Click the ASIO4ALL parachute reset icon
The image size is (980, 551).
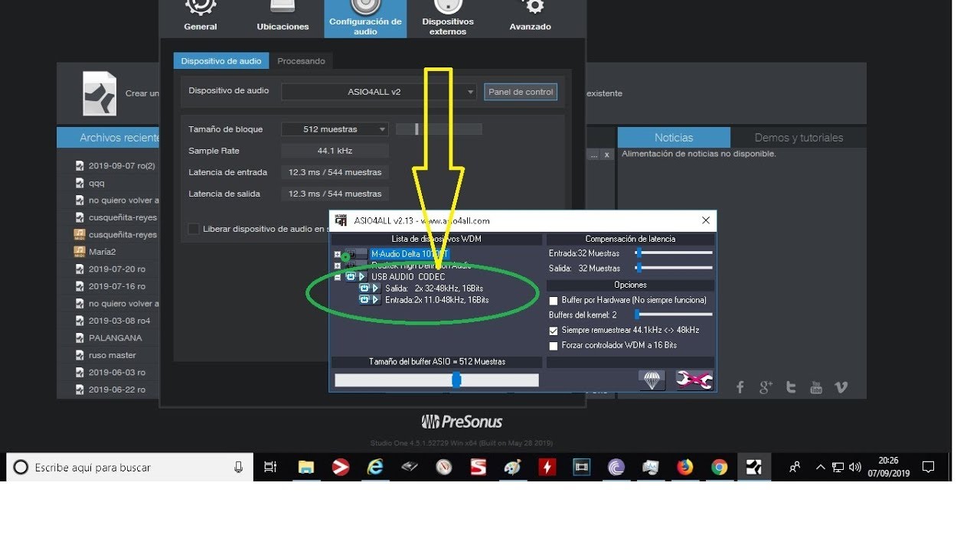(652, 380)
